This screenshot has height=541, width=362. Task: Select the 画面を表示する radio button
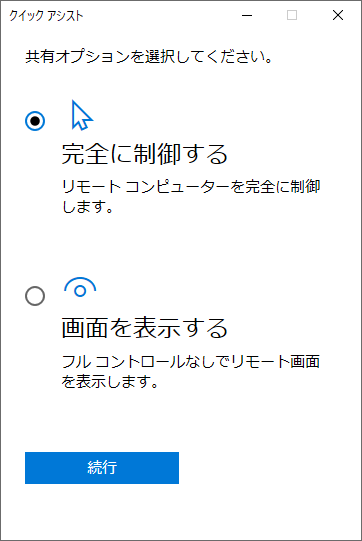35,296
